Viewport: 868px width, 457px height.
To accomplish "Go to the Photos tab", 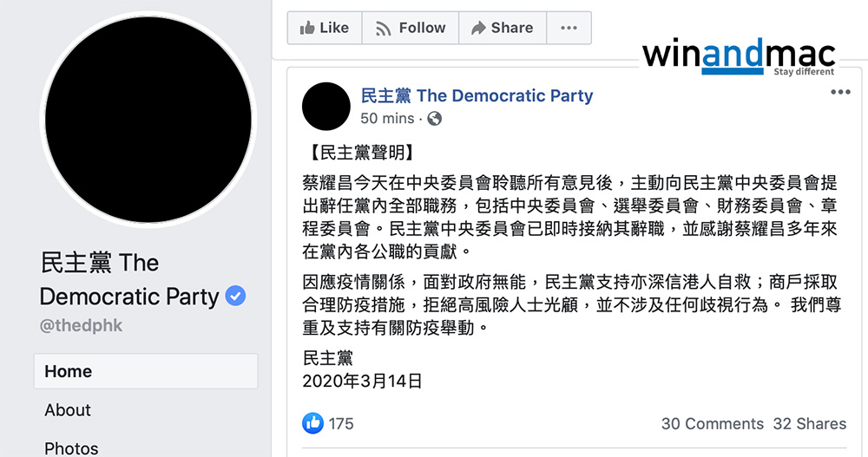I will click(x=71, y=447).
